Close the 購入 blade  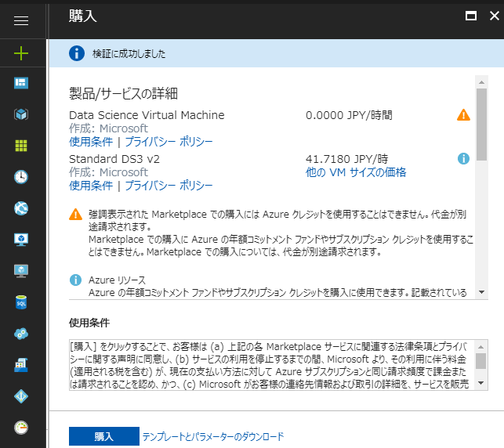pyautogui.click(x=493, y=15)
